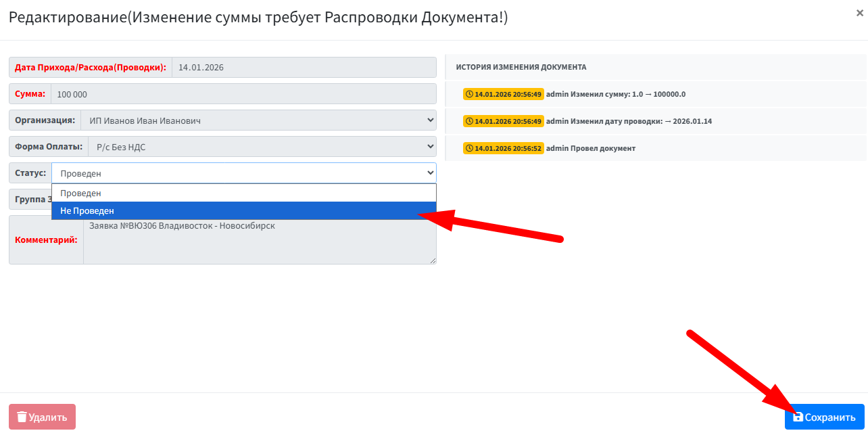Click the date field showing 14.01.2026
Image resolution: width=868 pixels, height=435 pixels.
[x=304, y=68]
